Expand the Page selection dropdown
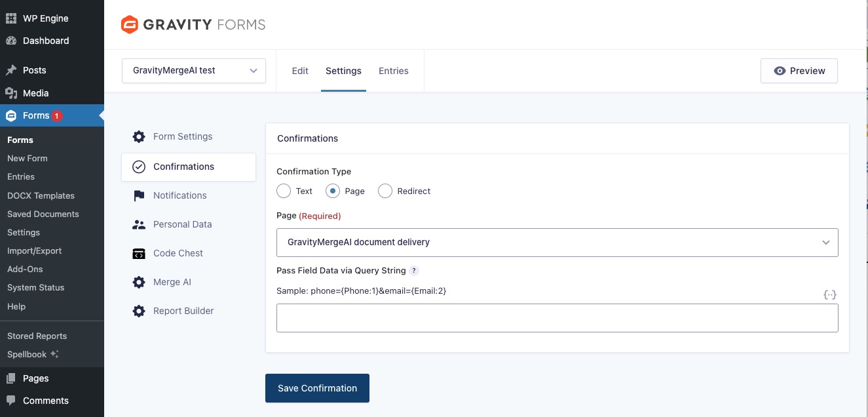This screenshot has width=868, height=417. pos(557,243)
